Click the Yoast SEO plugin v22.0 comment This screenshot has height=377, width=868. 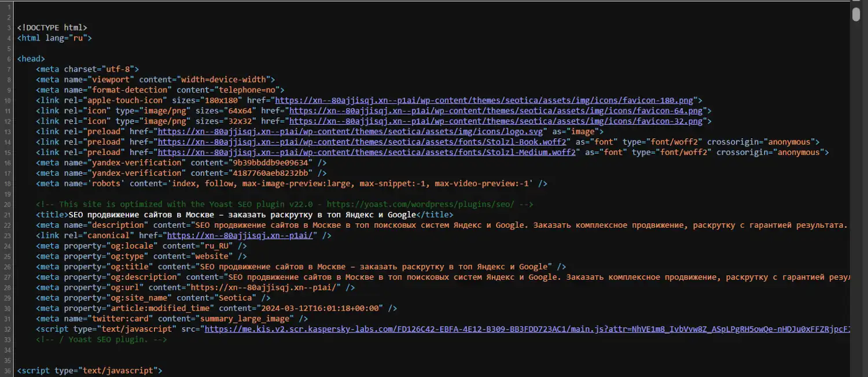[284, 204]
